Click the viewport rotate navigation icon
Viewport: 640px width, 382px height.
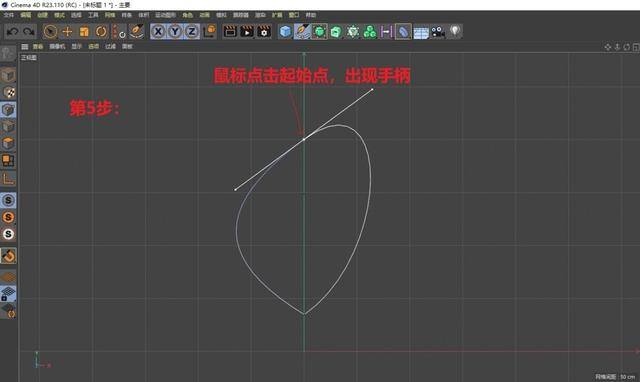point(627,47)
